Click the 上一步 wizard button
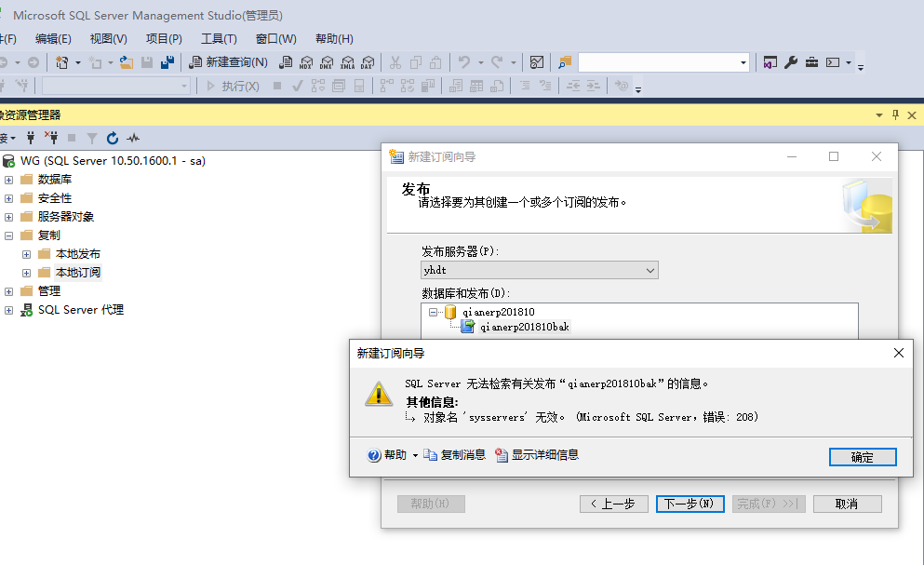This screenshot has height=565, width=924. tap(613, 504)
